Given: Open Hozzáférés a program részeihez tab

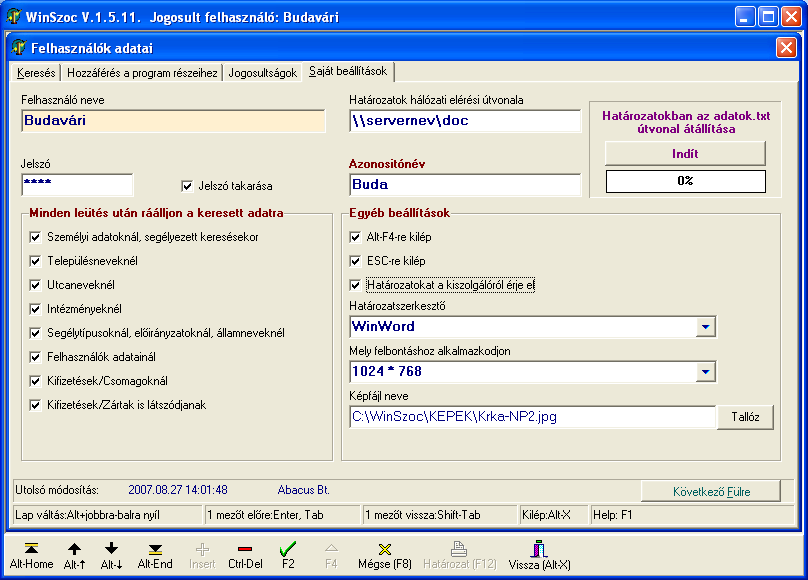Looking at the screenshot, I should [142, 73].
